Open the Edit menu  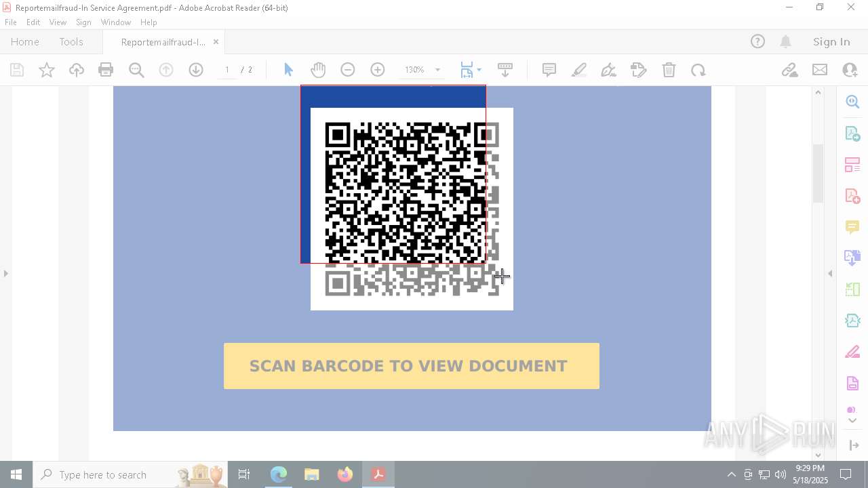33,22
